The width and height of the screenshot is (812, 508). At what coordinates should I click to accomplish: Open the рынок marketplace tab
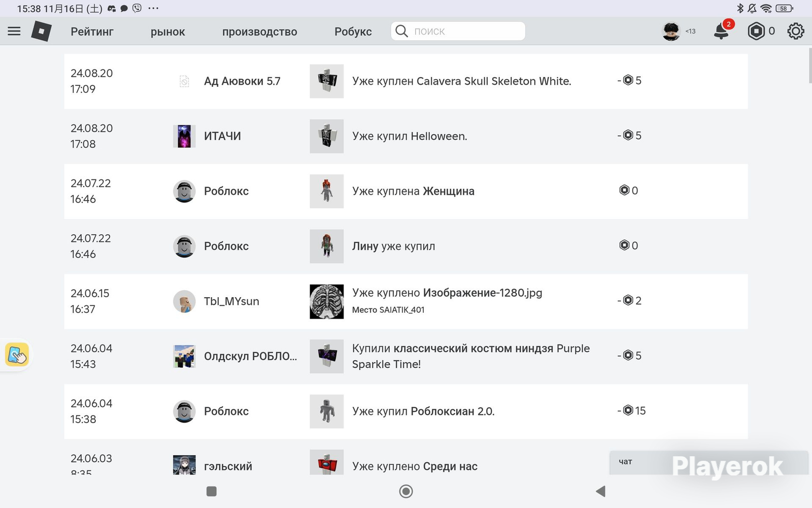pyautogui.click(x=167, y=31)
